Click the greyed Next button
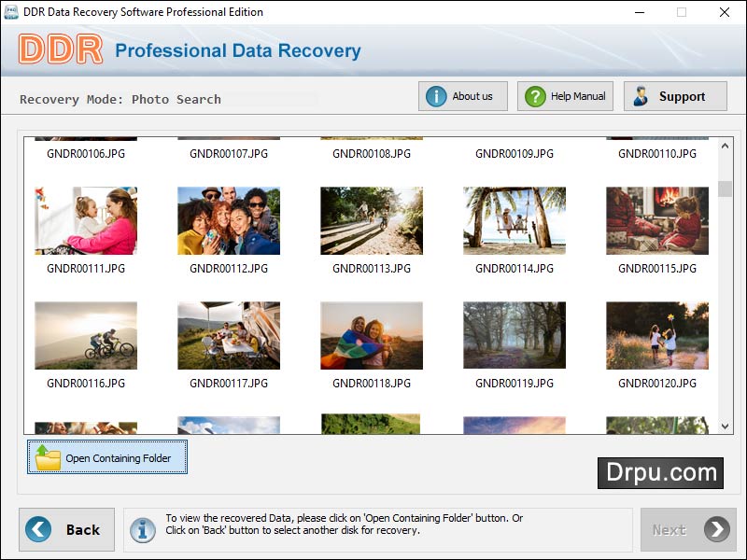747x560 pixels. 688,529
